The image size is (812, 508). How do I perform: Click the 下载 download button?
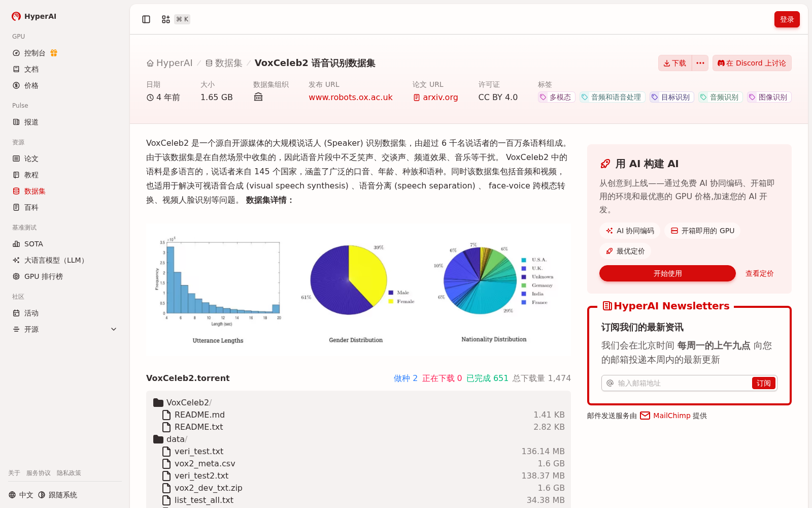pos(675,63)
